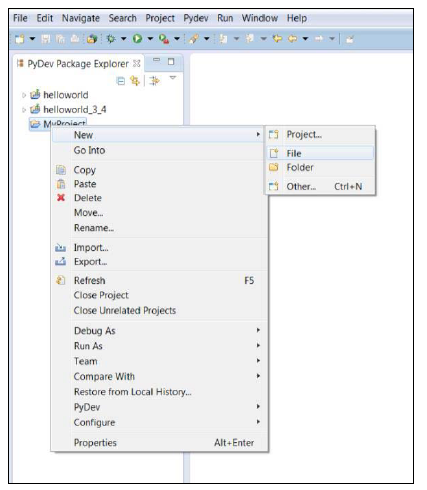Open the External Tools dropdown arrow
The height and width of the screenshot is (490, 427).
(177, 39)
